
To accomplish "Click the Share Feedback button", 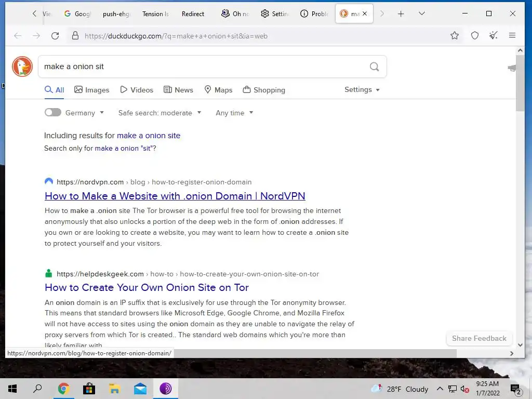I will pos(479,338).
